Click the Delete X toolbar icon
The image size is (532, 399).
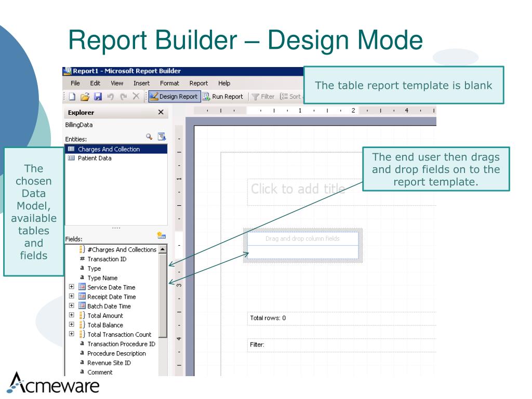tap(136, 96)
